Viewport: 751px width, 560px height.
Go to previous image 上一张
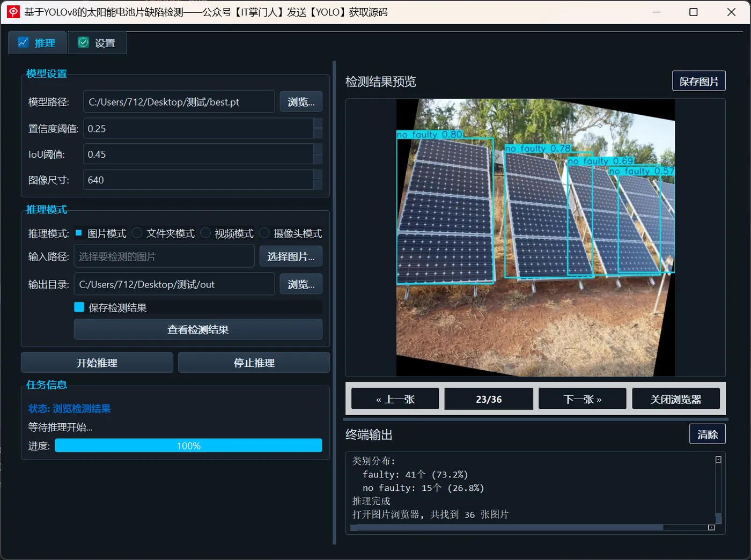(x=395, y=399)
